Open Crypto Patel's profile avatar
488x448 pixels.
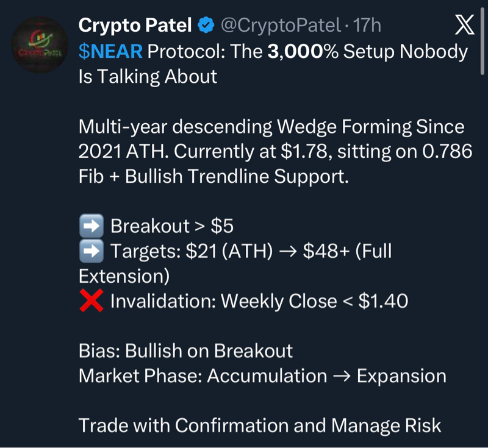click(x=40, y=44)
